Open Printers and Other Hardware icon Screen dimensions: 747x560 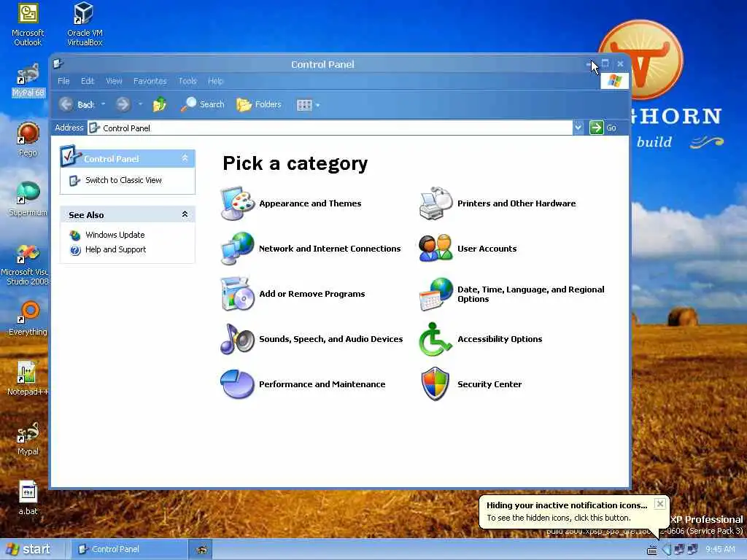pos(436,203)
